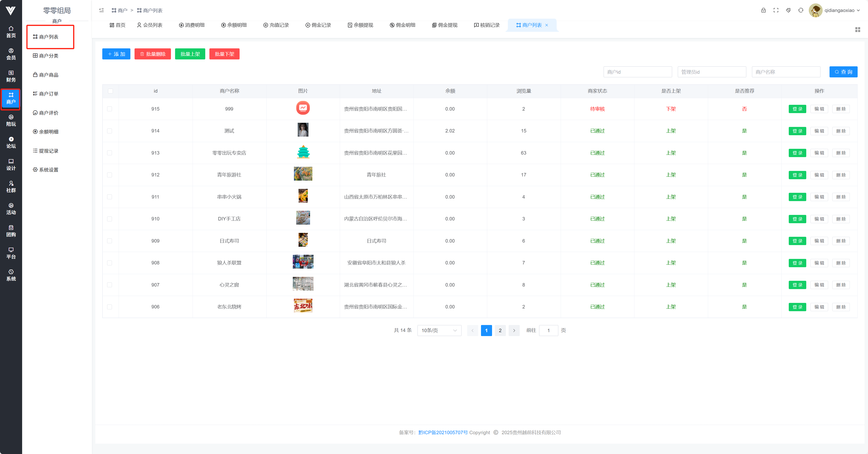Switch to the 充值记录 tab
Image resolution: width=868 pixels, height=454 pixels.
coord(276,25)
